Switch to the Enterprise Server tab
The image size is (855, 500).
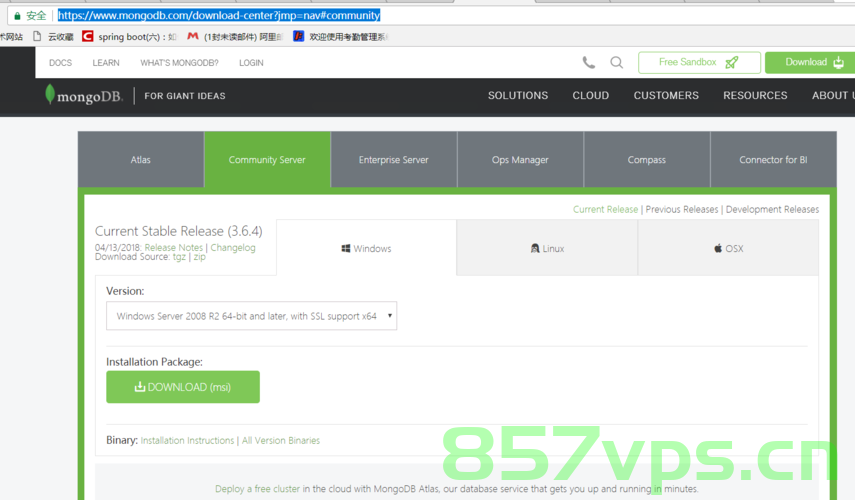tap(394, 160)
